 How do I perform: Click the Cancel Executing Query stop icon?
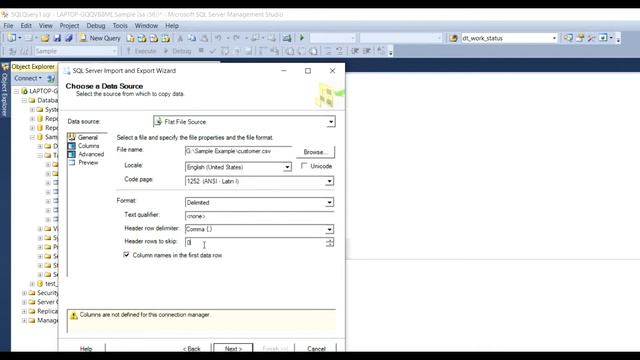tap(201, 51)
